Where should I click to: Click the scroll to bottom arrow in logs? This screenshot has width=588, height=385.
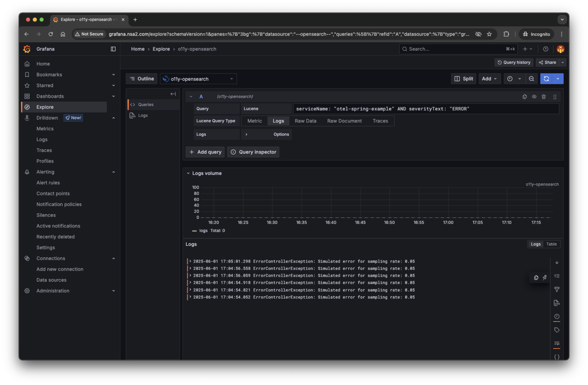click(557, 262)
